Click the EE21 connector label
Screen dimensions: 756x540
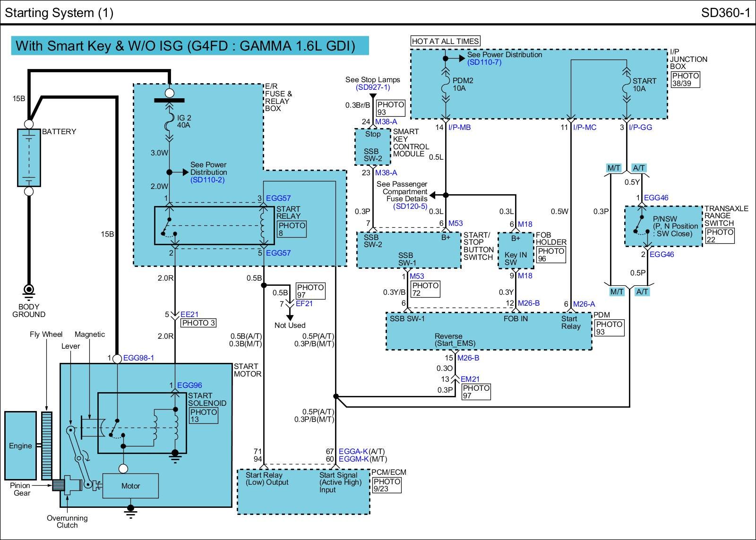coord(189,314)
